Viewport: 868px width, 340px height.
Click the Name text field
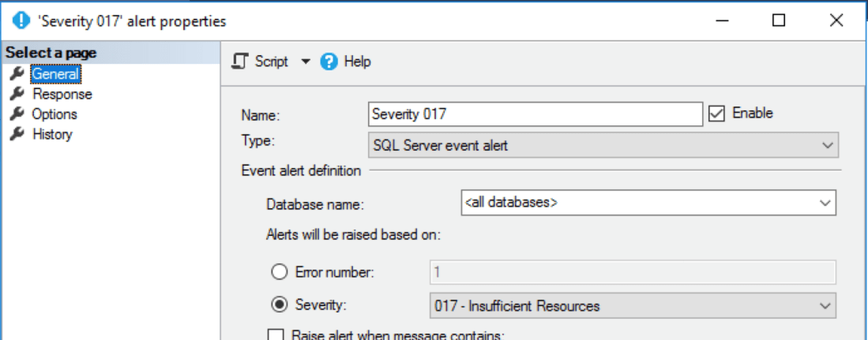(x=535, y=114)
